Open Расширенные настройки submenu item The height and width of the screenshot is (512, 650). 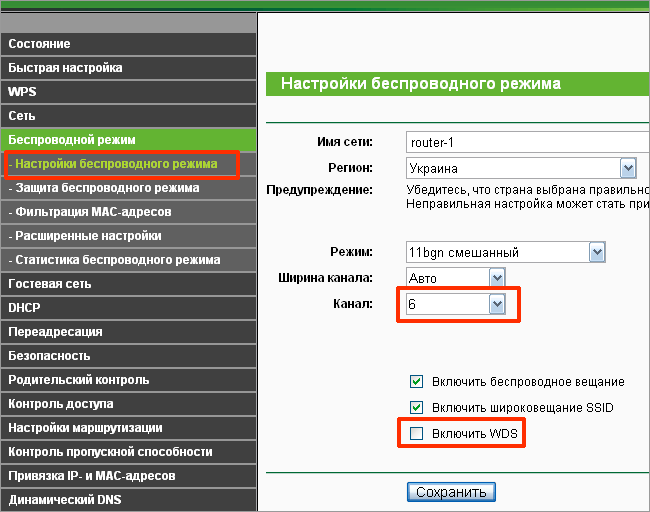(x=128, y=236)
